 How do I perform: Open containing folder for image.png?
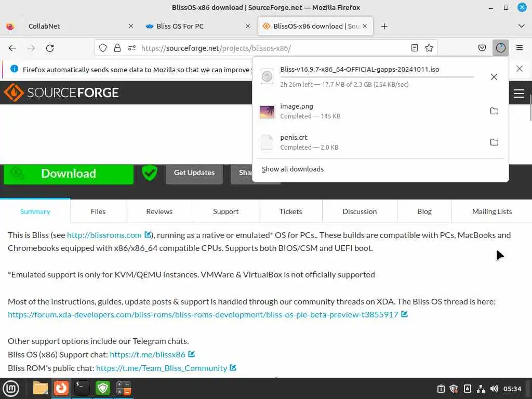click(x=494, y=111)
